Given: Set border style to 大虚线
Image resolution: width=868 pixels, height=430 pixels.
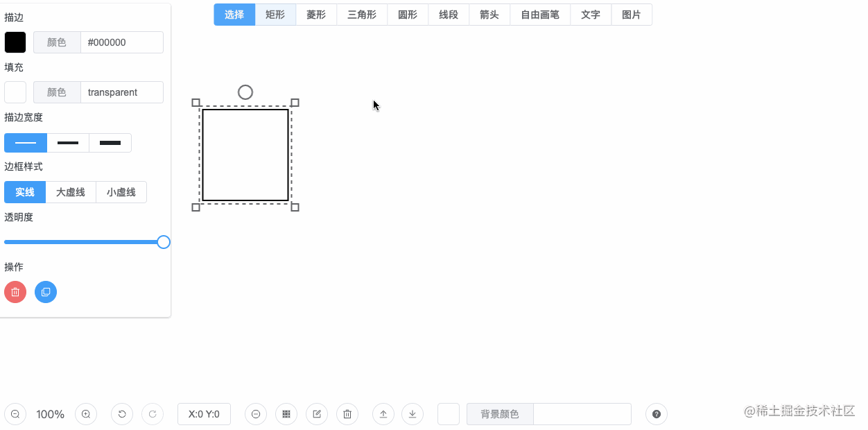Looking at the screenshot, I should (x=71, y=192).
